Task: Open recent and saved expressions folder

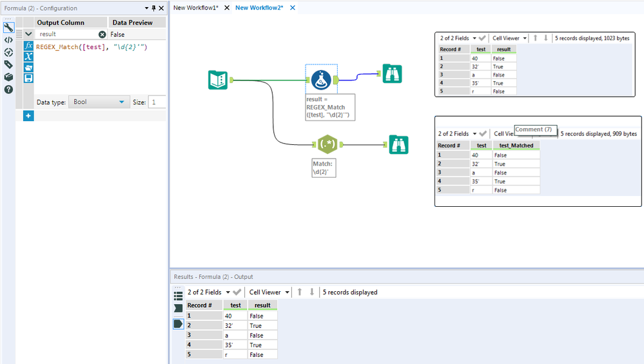Action: (28, 67)
